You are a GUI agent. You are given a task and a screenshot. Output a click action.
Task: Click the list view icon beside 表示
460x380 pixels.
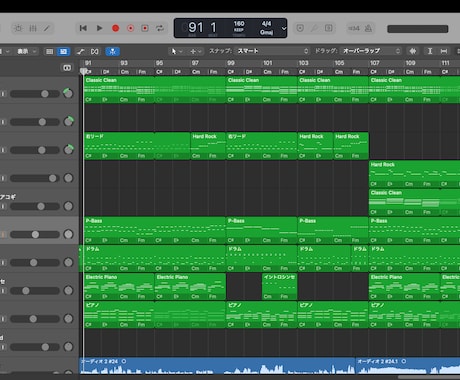(49, 51)
